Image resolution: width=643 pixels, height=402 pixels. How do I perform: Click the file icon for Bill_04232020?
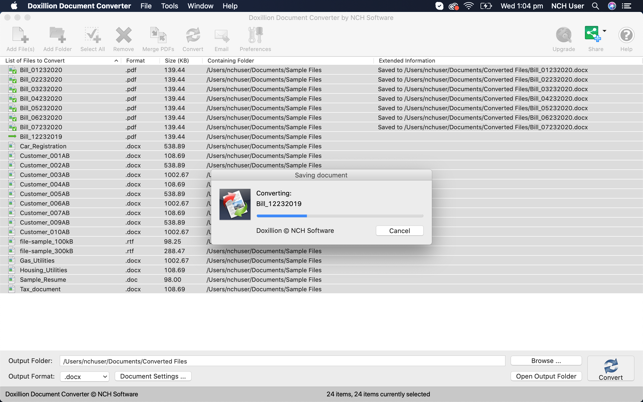point(12,99)
